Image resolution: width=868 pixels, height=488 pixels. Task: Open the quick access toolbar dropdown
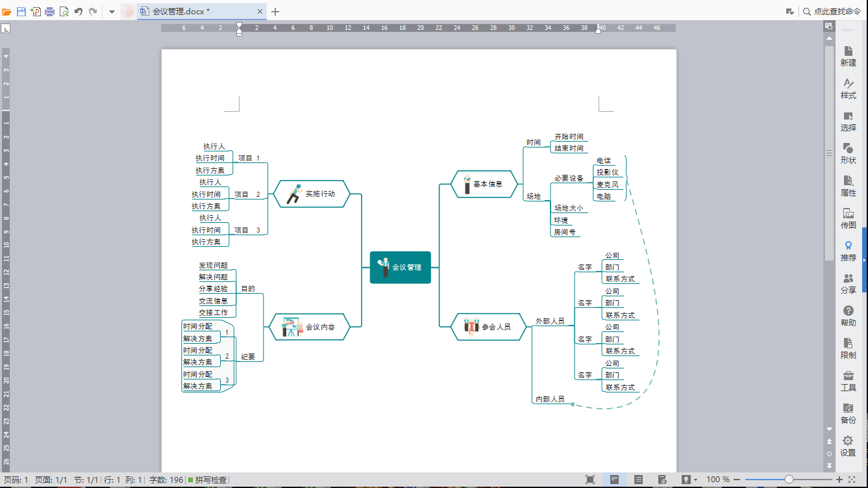(x=112, y=12)
